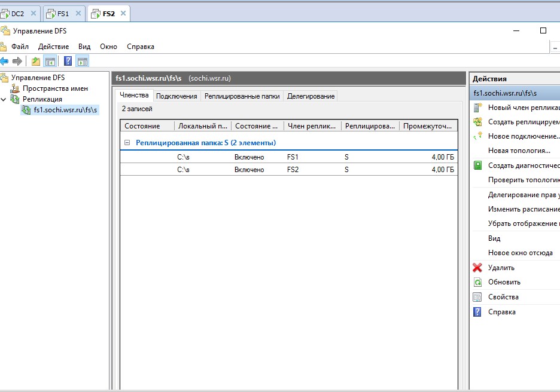Select fs1.sochi.wsr.ru\fs\s in the tree

click(x=65, y=110)
